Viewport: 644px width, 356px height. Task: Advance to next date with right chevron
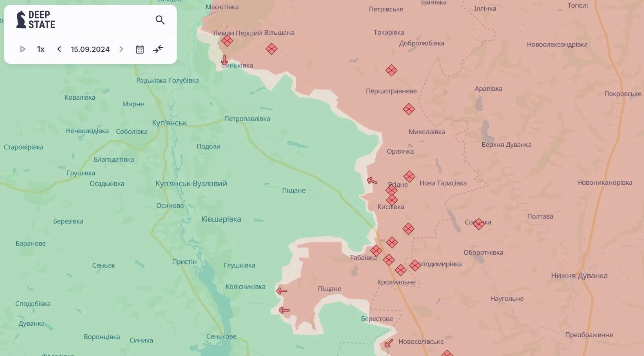[x=121, y=49]
